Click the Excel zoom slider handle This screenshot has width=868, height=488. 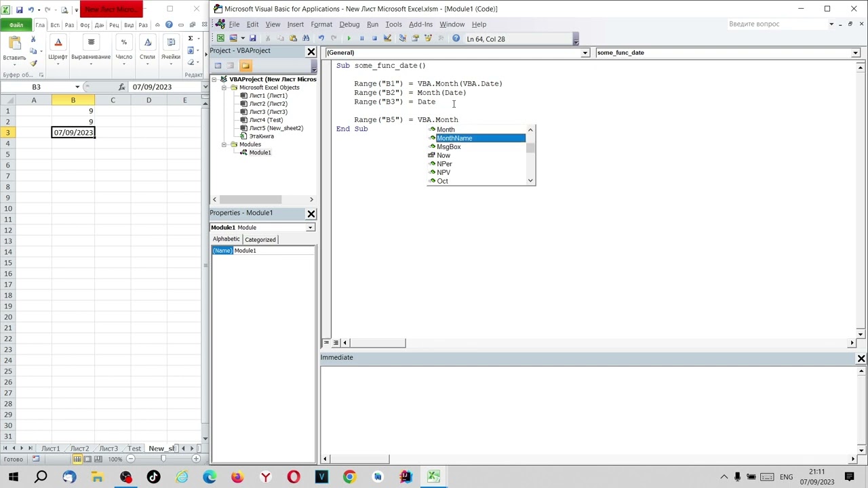point(163,460)
